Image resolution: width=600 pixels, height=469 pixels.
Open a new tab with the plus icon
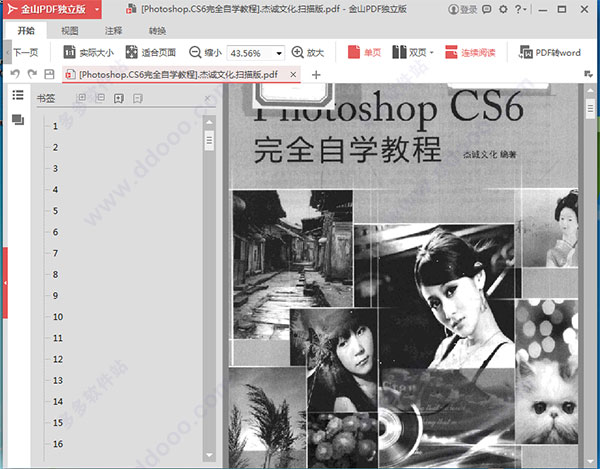(x=316, y=75)
